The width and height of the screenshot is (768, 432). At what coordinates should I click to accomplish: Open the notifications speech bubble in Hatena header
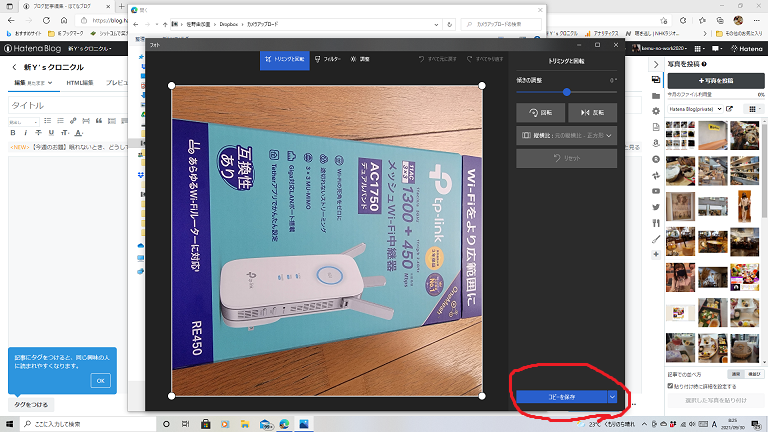(717, 48)
